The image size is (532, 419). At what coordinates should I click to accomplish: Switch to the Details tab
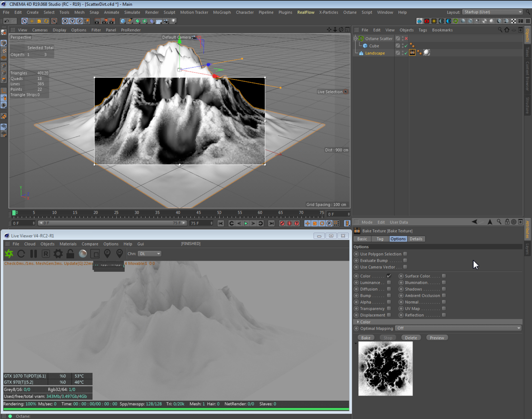416,239
